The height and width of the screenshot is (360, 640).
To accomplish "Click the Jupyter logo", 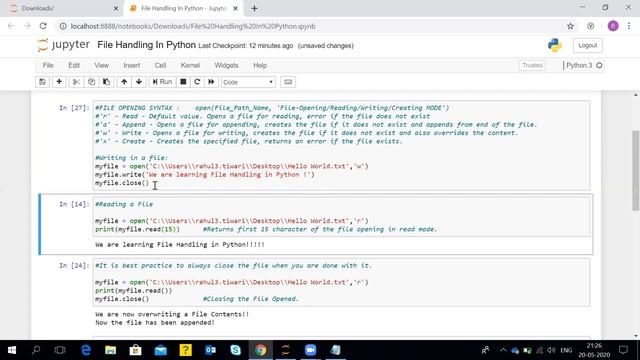I will tap(63, 45).
